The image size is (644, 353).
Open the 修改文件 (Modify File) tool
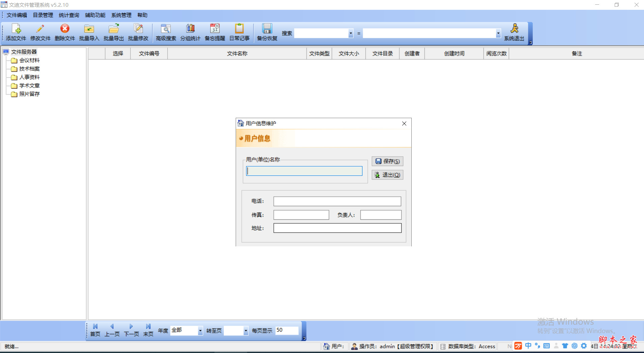pos(40,32)
